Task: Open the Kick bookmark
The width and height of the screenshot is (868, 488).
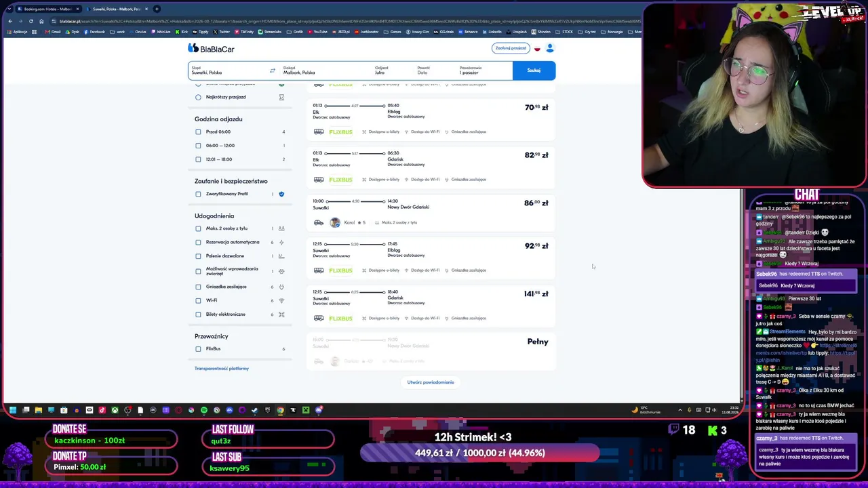Action: coord(182,32)
